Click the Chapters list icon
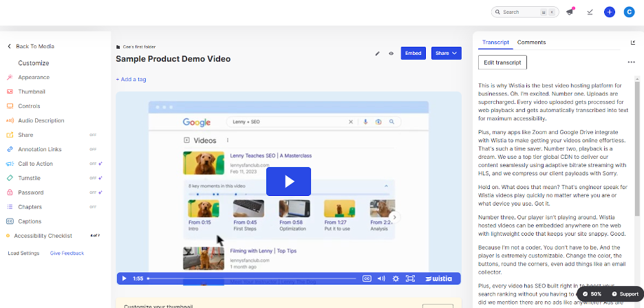The width and height of the screenshot is (644, 308). click(x=10, y=206)
